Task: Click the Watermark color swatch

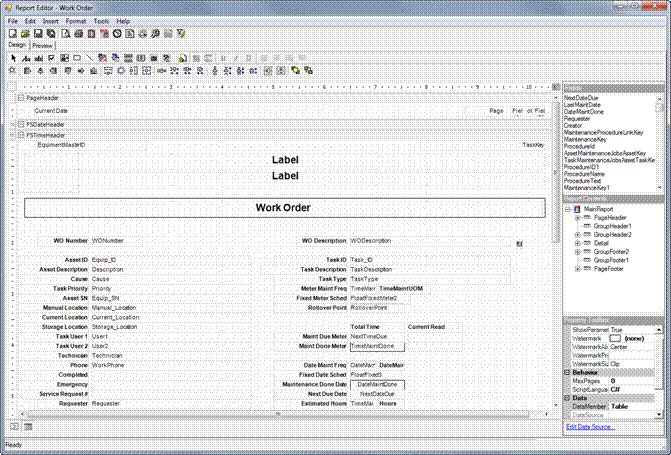Action: pos(616,339)
